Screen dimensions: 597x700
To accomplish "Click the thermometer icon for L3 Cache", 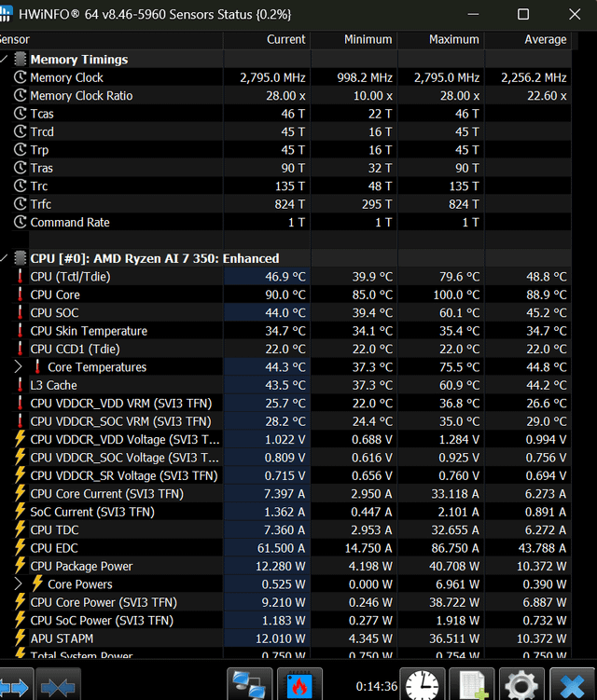I will (x=20, y=385).
